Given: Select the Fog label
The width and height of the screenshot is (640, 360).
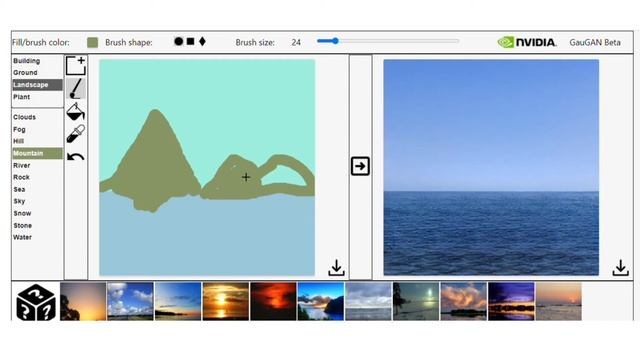Looking at the screenshot, I should 19,129.
